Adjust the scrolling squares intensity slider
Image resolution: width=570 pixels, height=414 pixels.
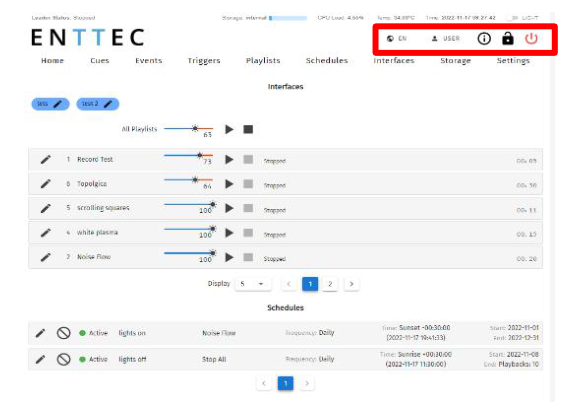coord(189,204)
